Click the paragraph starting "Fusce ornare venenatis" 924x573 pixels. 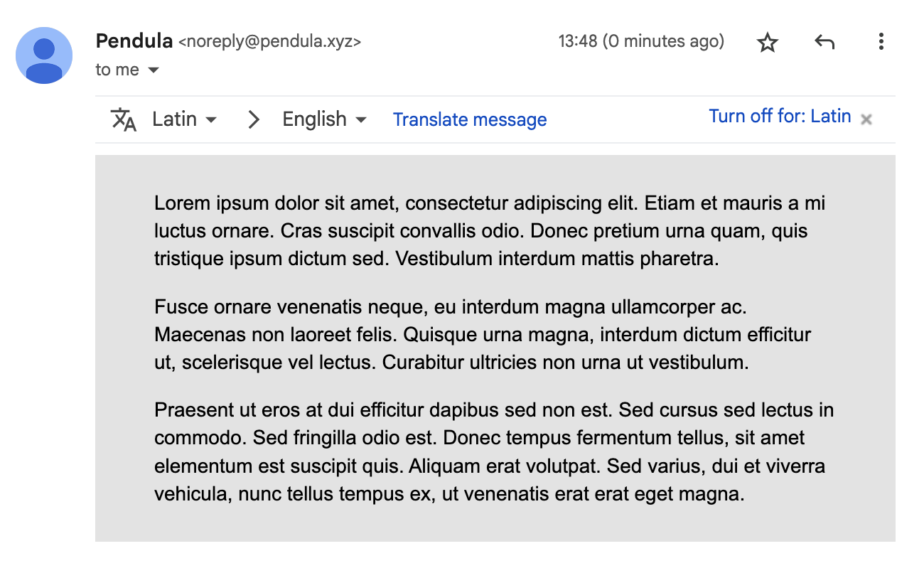[x=483, y=335]
